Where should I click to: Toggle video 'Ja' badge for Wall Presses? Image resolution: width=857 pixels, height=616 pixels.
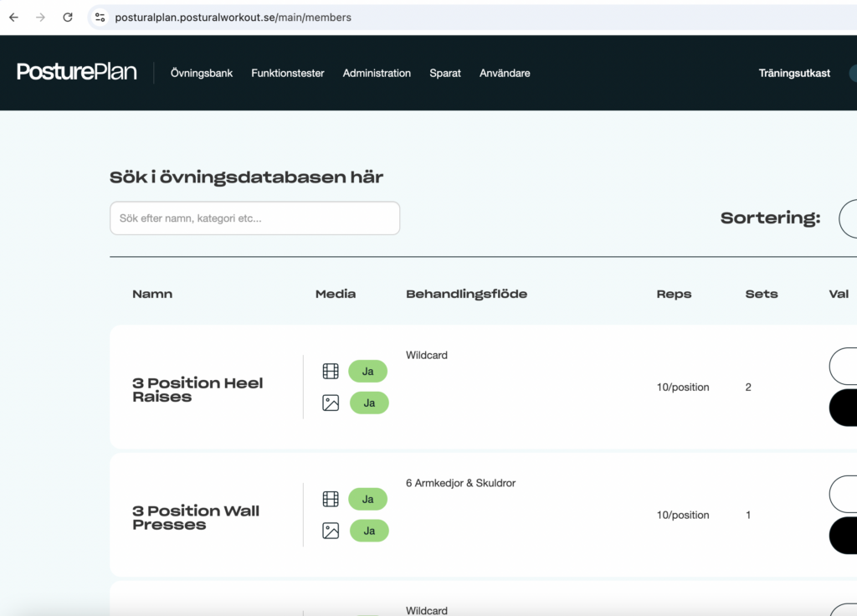point(367,499)
